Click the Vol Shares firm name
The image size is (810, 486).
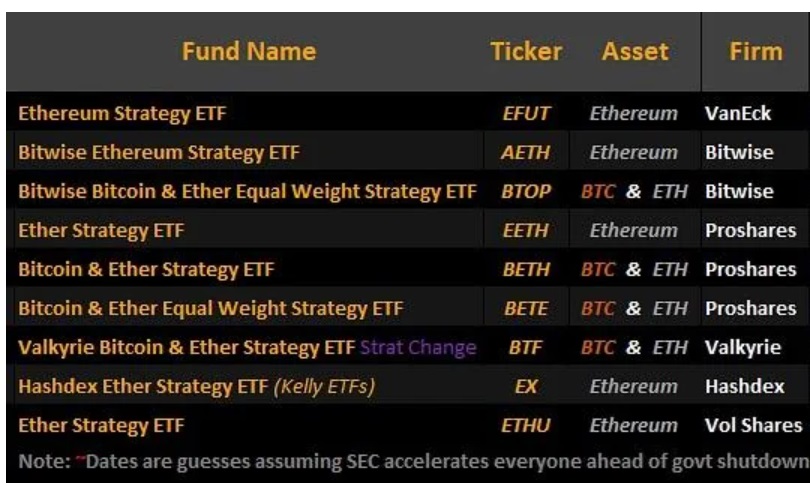click(753, 425)
